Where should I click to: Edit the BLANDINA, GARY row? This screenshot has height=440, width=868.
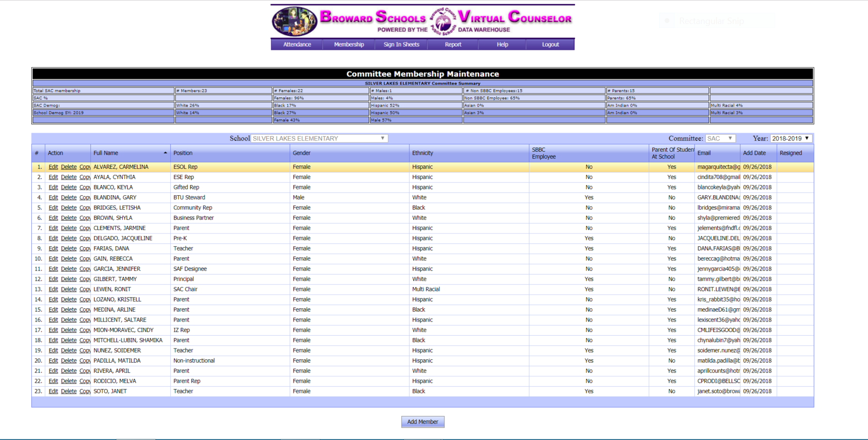(53, 198)
